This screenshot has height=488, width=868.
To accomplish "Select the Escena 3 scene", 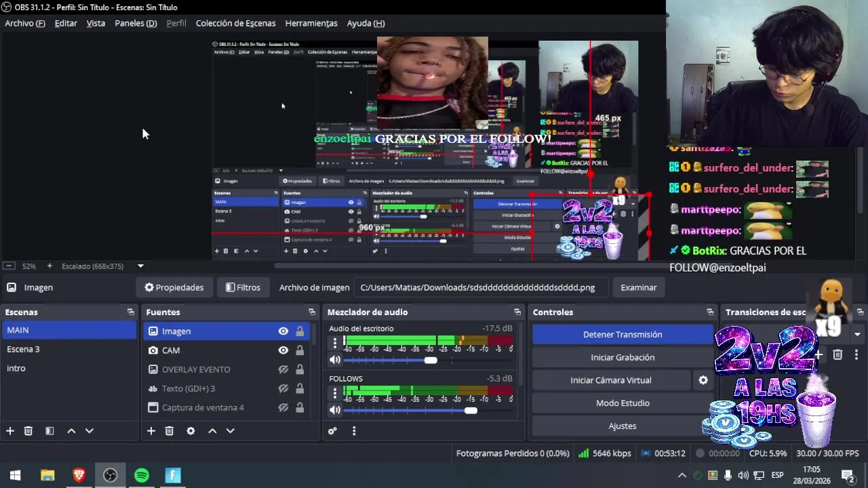I will pyautogui.click(x=68, y=349).
